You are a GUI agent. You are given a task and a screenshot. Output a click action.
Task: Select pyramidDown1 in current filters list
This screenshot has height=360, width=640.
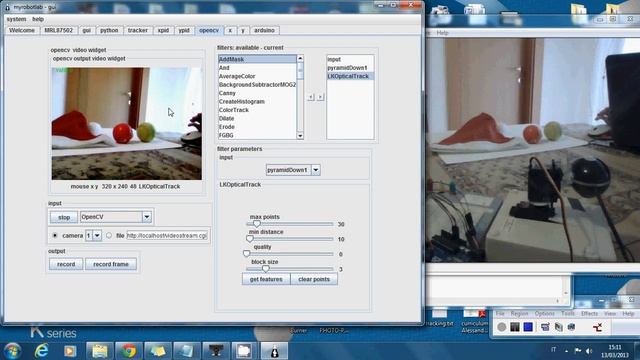tap(350, 68)
